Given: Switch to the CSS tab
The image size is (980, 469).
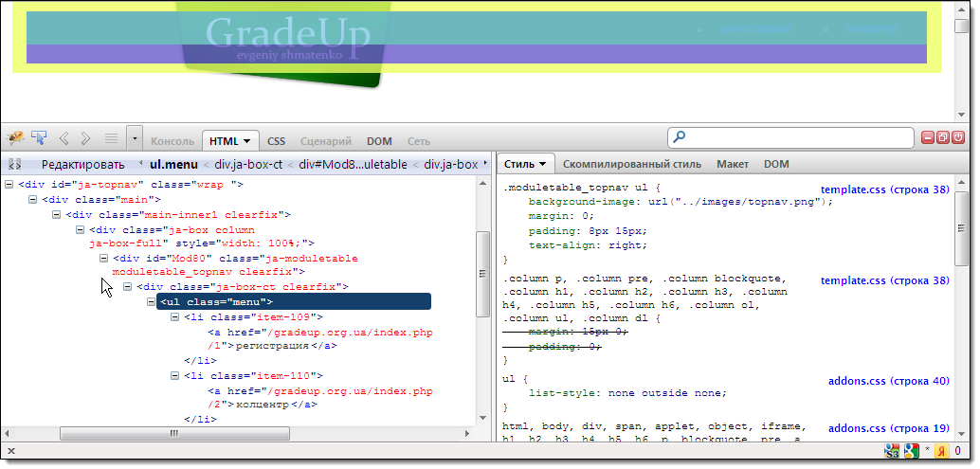Looking at the screenshot, I should point(276,141).
